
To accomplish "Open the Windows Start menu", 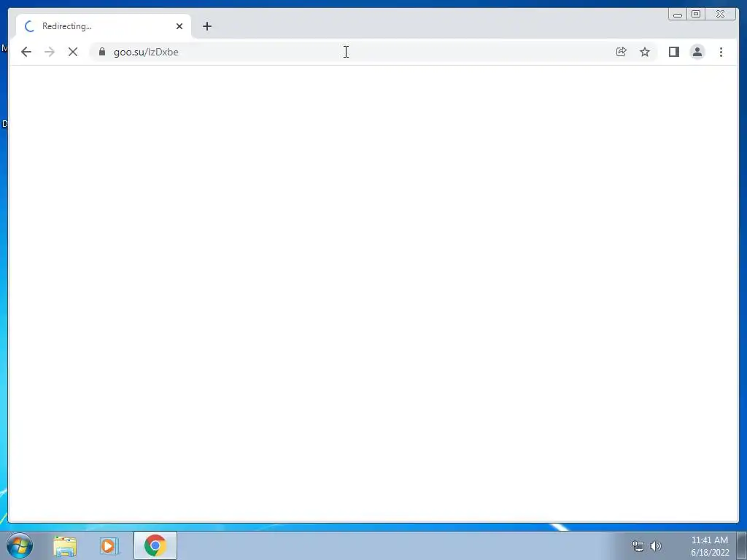I will click(20, 545).
